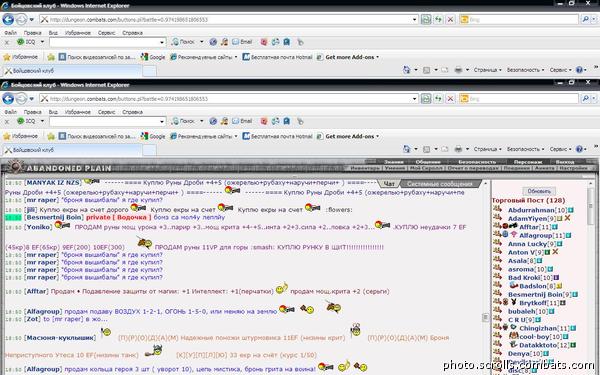Click cool-boy's clan emblem icon
The width and height of the screenshot is (600, 375).
[x=514, y=336]
